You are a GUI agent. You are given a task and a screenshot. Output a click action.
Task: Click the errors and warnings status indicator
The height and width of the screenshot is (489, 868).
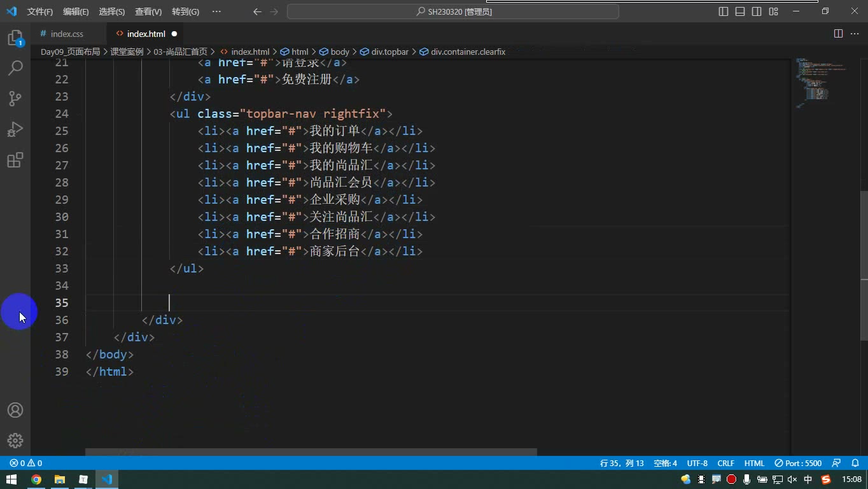[26, 463]
